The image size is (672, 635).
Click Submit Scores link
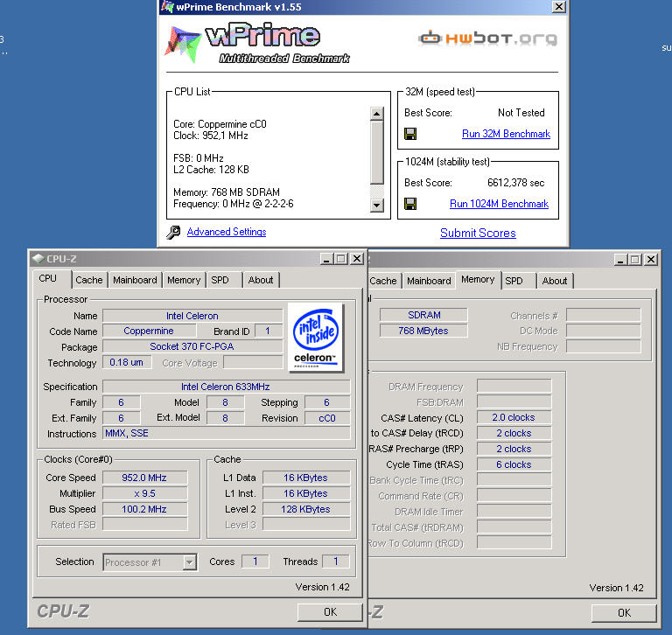[x=478, y=233]
